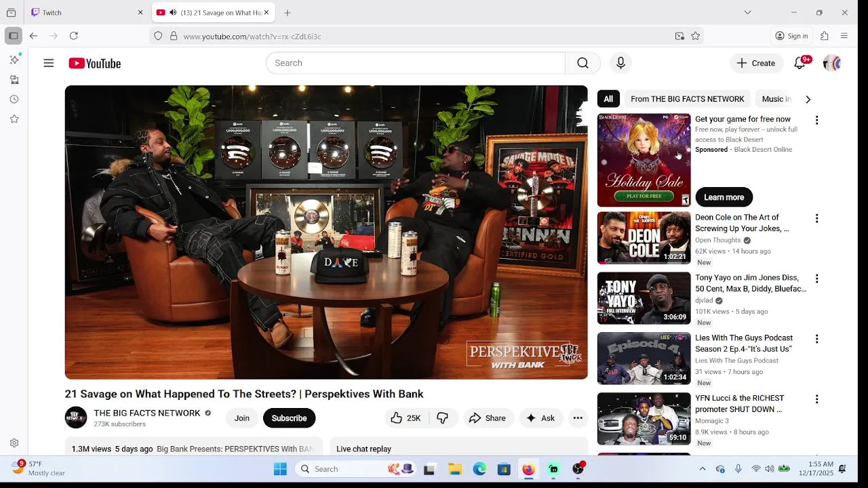The width and height of the screenshot is (868, 488).
Task: Open History in sidebar
Action: click(x=14, y=99)
